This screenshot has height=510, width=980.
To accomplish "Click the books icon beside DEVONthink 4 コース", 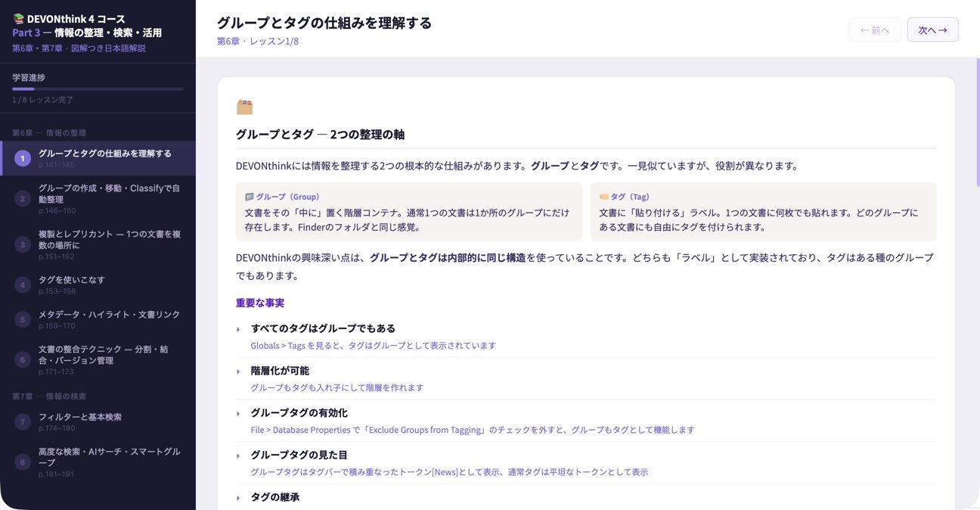I will point(18,19).
